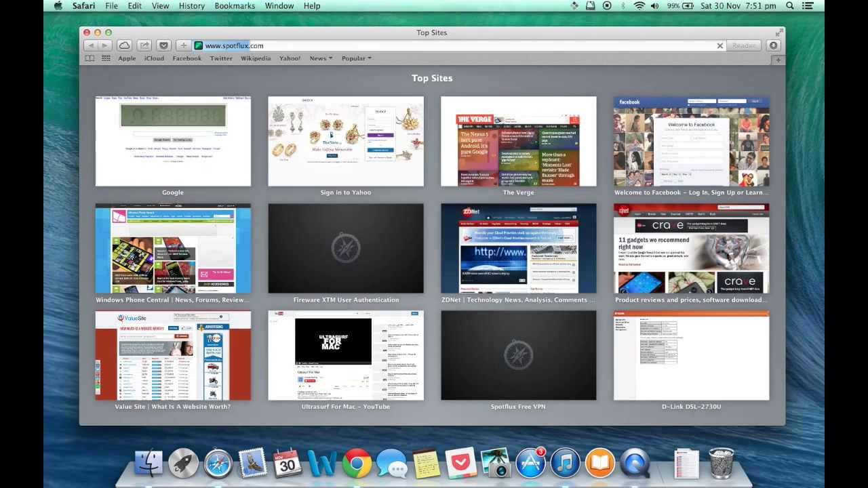Viewport: 868px width, 488px height.
Task: Click the Share toolbar button
Action: point(144,45)
